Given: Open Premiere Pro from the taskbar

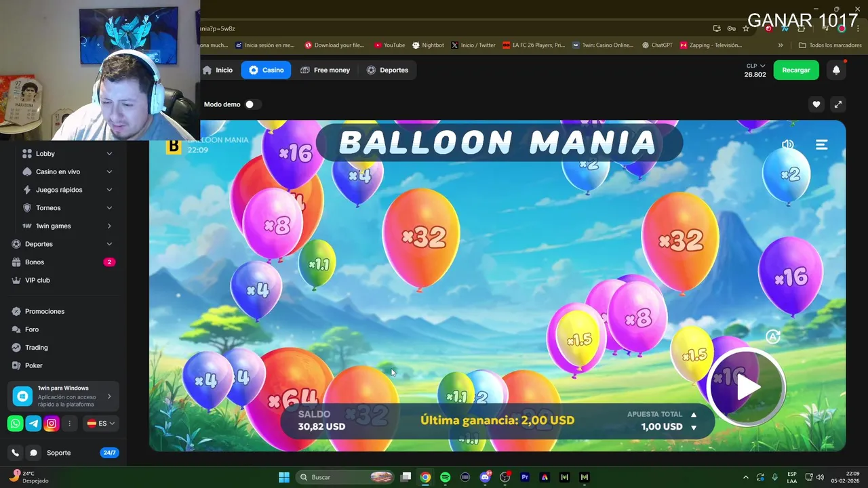Looking at the screenshot, I should coord(525,477).
